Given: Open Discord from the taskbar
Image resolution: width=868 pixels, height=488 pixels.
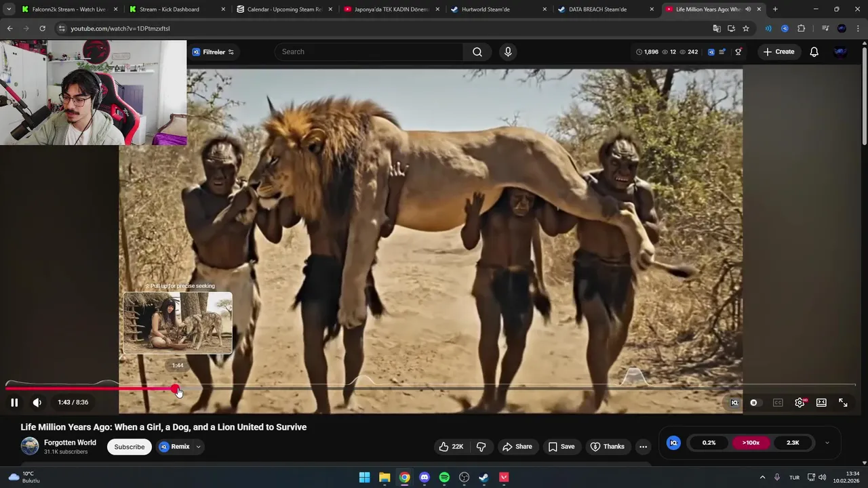Looking at the screenshot, I should [x=425, y=477].
